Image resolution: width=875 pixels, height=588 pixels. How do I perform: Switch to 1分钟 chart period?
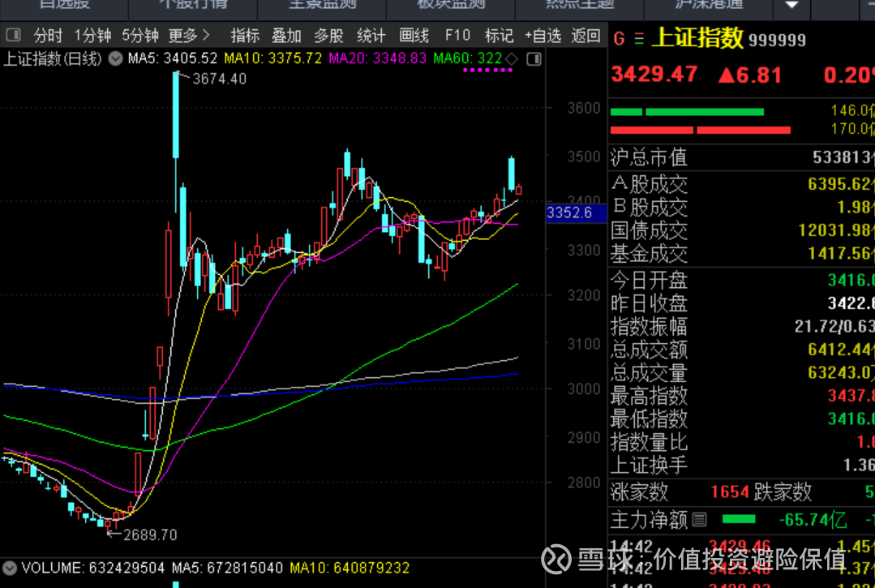(x=92, y=36)
